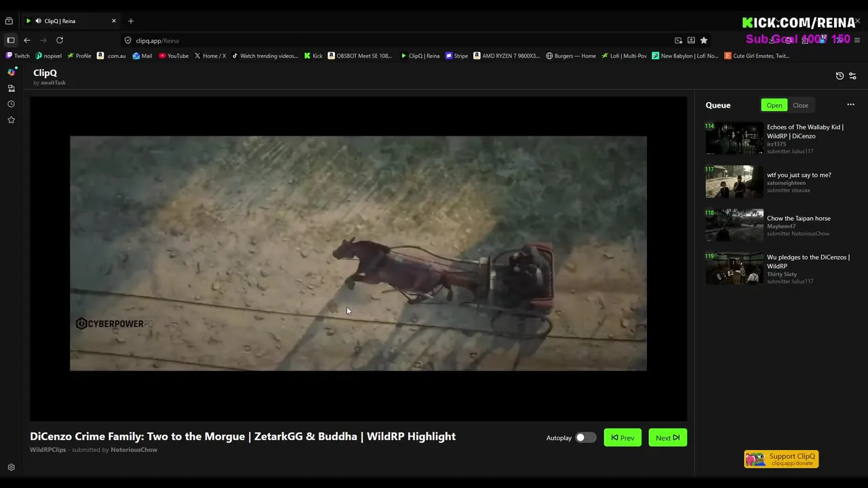Click the awaitTask author link
Screen dimensions: 868x488
tap(53, 83)
